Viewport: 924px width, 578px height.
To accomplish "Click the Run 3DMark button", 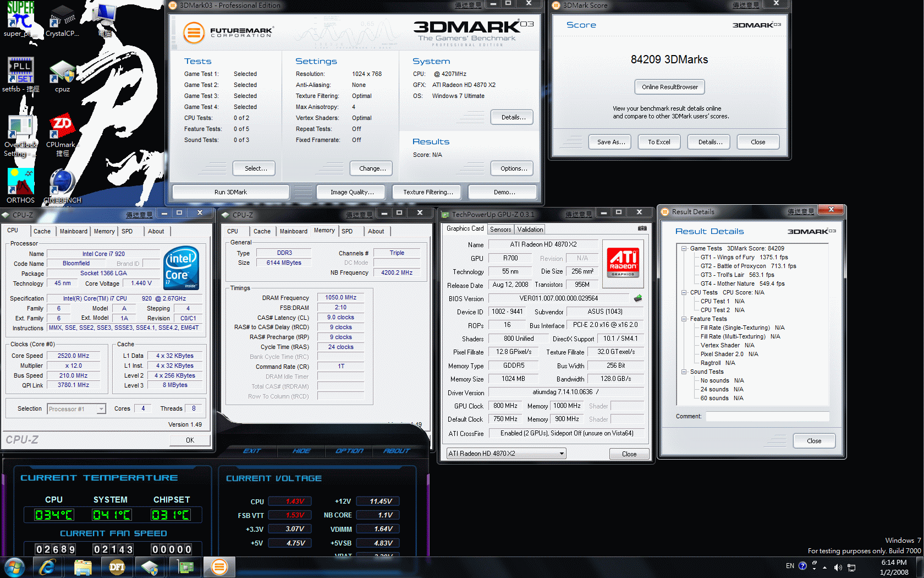I will (x=230, y=192).
